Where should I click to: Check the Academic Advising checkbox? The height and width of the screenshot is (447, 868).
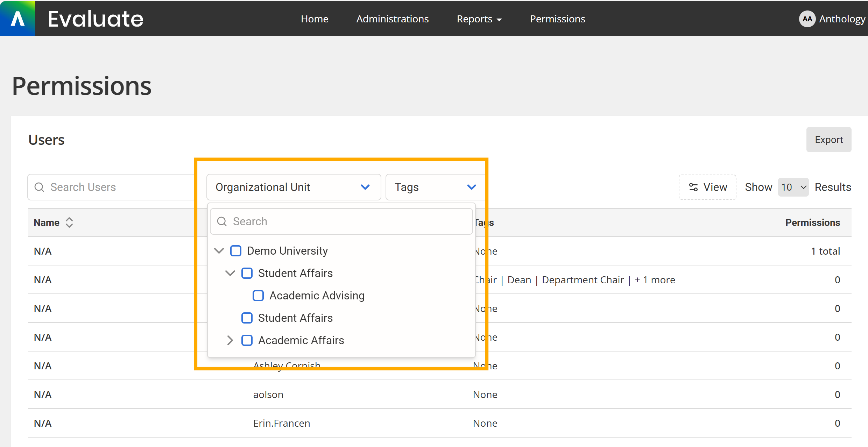click(258, 296)
